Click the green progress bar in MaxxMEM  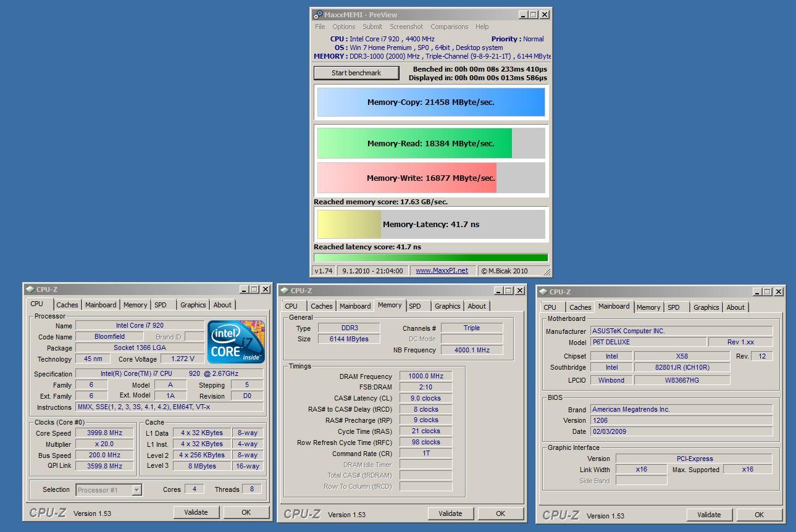click(x=431, y=257)
